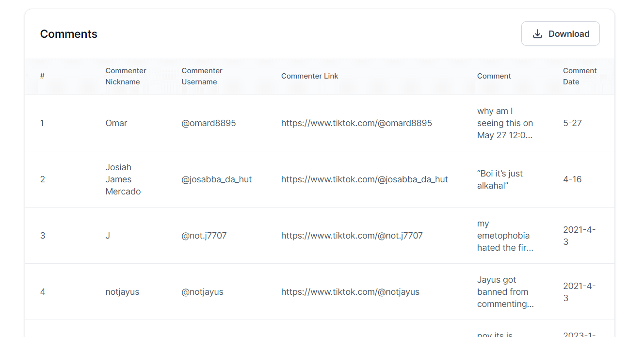Select the username @omard8895 cell

(209, 123)
